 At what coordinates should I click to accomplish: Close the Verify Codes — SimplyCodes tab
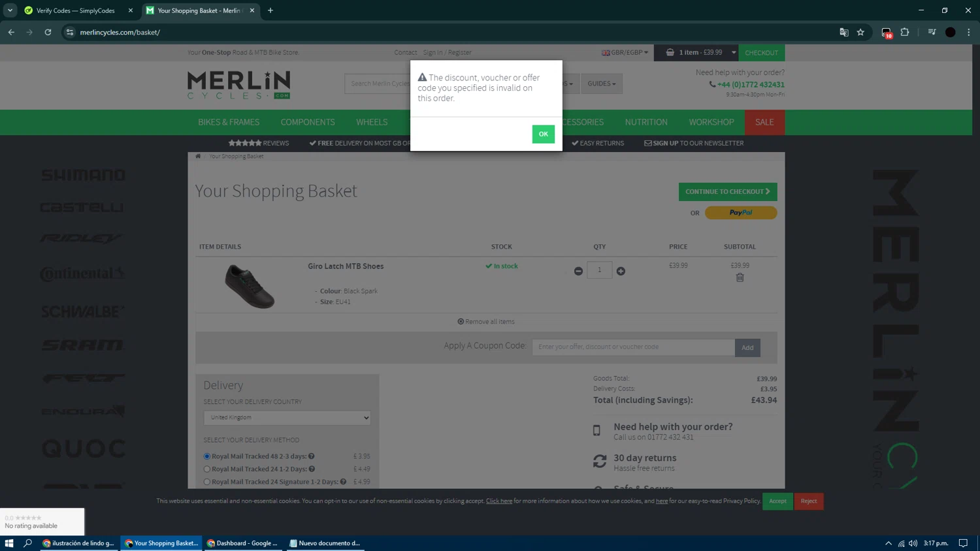click(130, 10)
